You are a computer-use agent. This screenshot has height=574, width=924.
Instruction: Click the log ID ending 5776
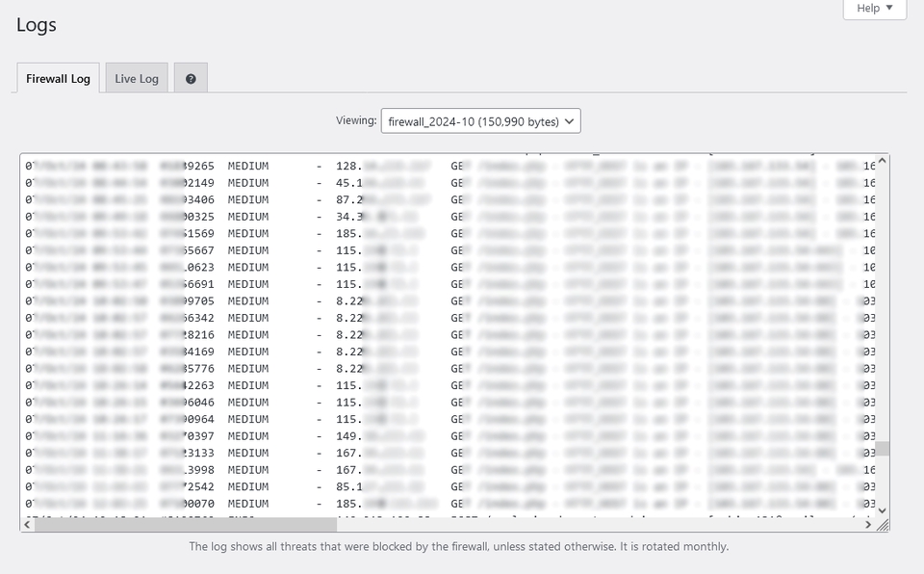[x=188, y=369]
